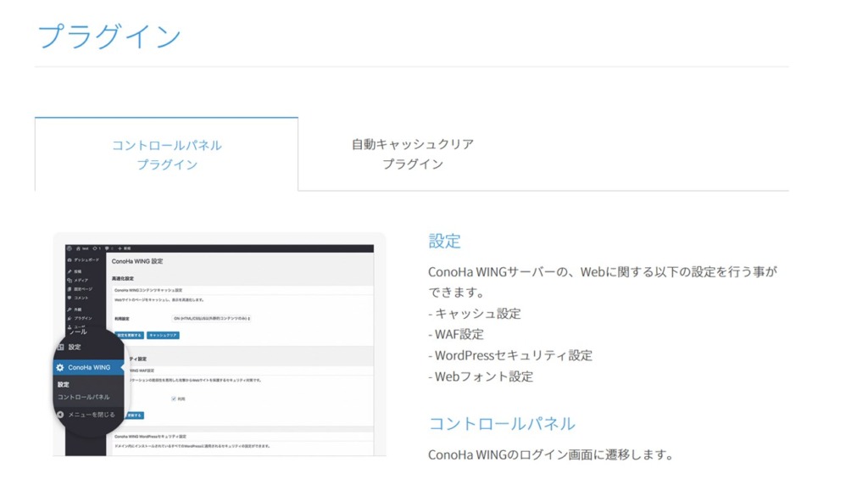Click the 'ConoHa WING 設定' title in the screenshot

point(137,261)
